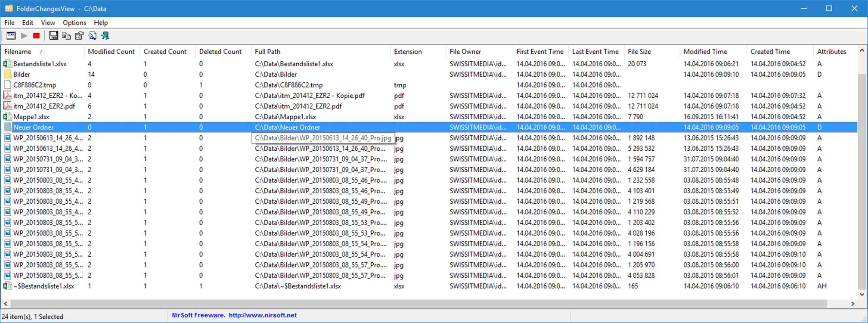
Task: Sort by the Attributes column header
Action: [835, 52]
